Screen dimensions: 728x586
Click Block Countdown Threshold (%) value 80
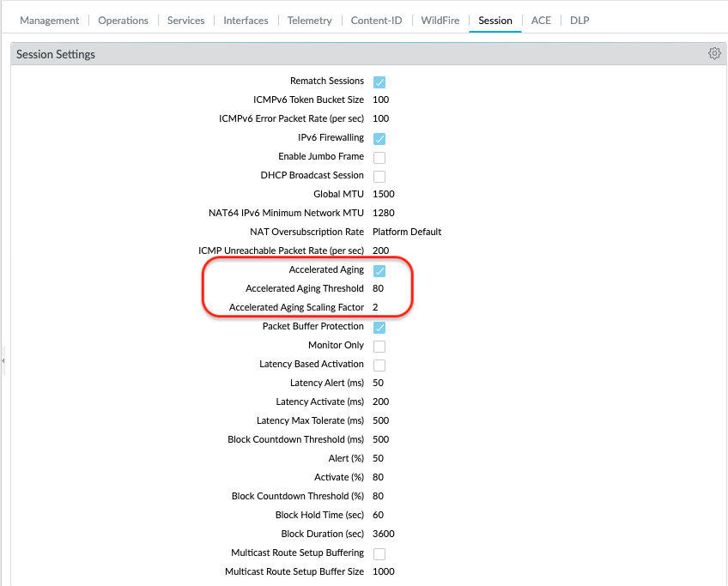[x=378, y=496]
